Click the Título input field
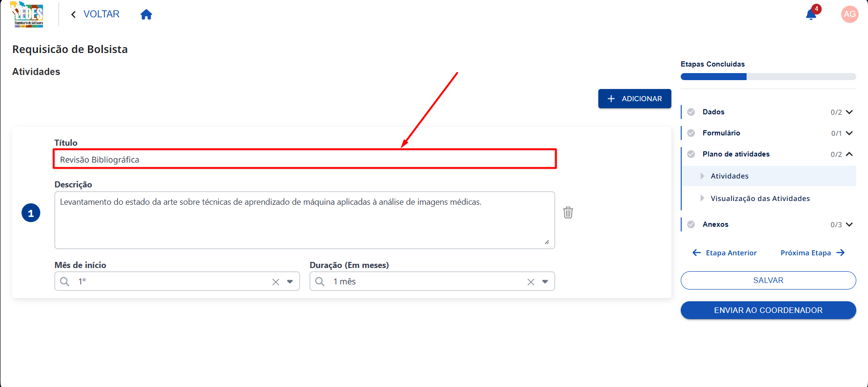 305,159
